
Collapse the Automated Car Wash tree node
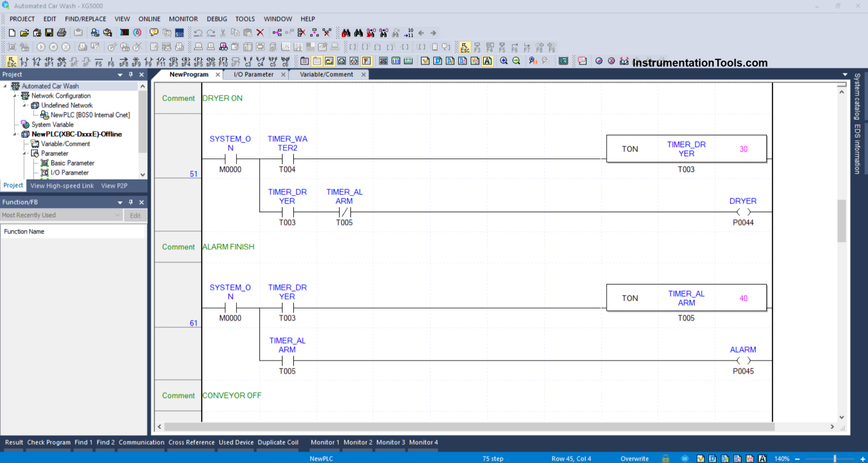click(5, 86)
